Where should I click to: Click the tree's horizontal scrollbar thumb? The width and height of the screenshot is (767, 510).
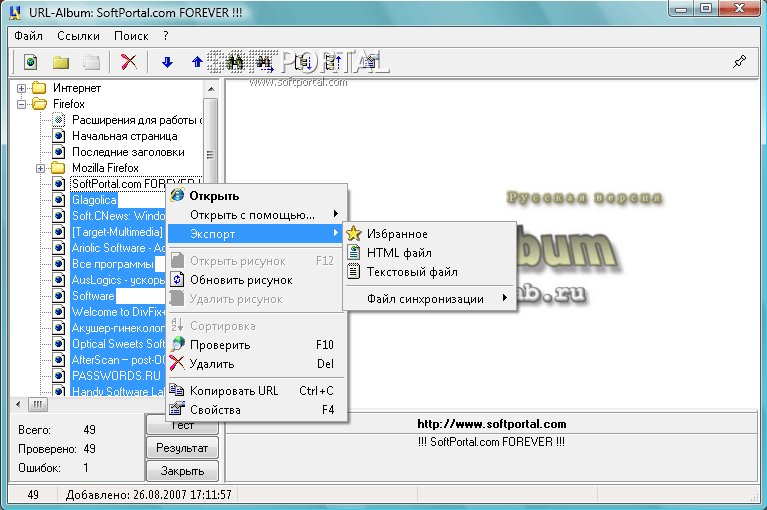pos(38,404)
